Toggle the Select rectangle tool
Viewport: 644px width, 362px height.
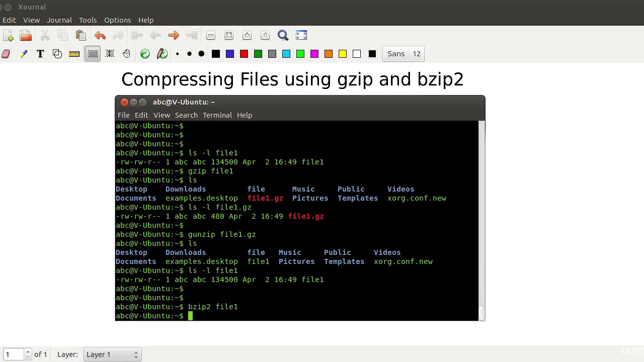point(93,54)
